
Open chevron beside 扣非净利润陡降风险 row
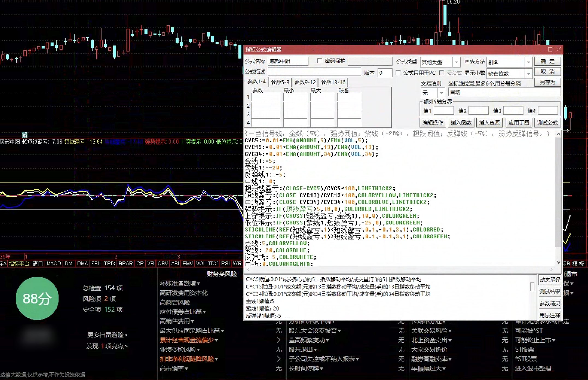pos(278,359)
